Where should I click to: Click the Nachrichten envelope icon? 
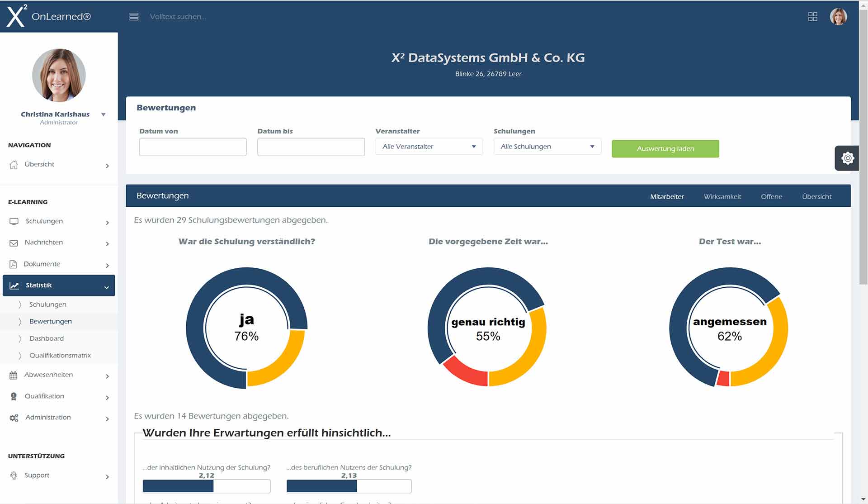coord(14,243)
